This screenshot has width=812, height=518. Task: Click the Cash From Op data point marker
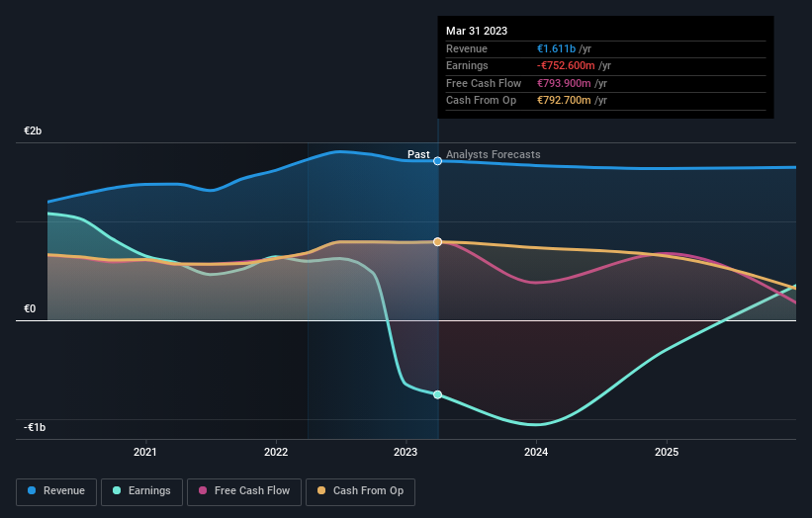[437, 241]
